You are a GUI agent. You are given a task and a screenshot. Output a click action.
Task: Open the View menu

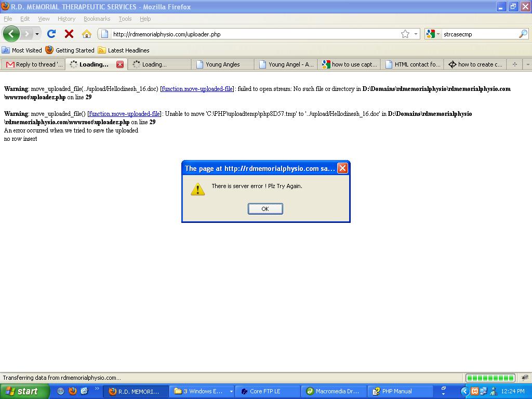coord(44,19)
